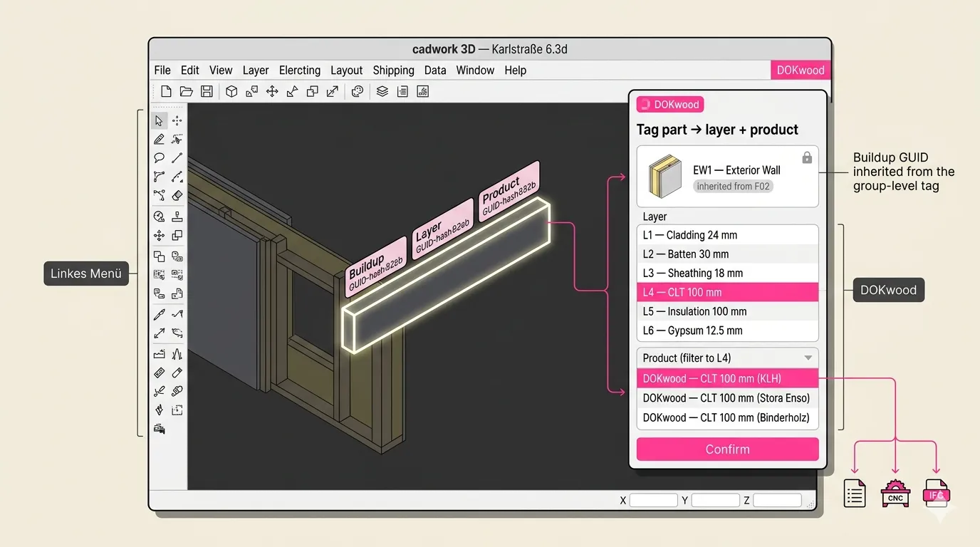Select the node curve tool in left menu
The image size is (980, 547).
(159, 177)
